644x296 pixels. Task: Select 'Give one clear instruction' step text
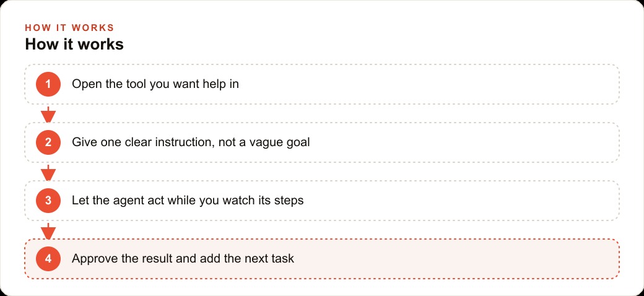pos(191,142)
